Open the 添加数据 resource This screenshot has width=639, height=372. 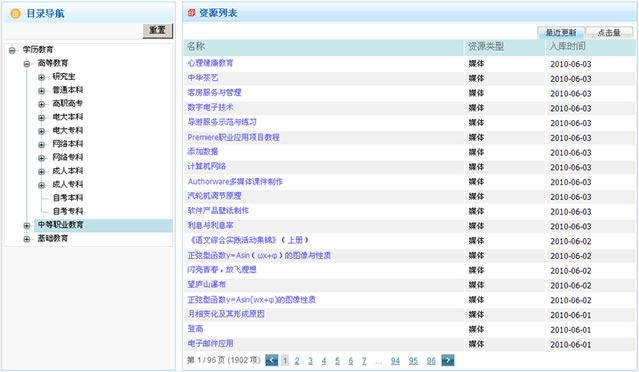[203, 152]
